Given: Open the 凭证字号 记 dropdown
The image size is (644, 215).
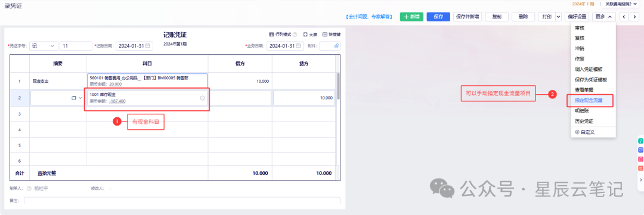Looking at the screenshot, I should [43, 46].
